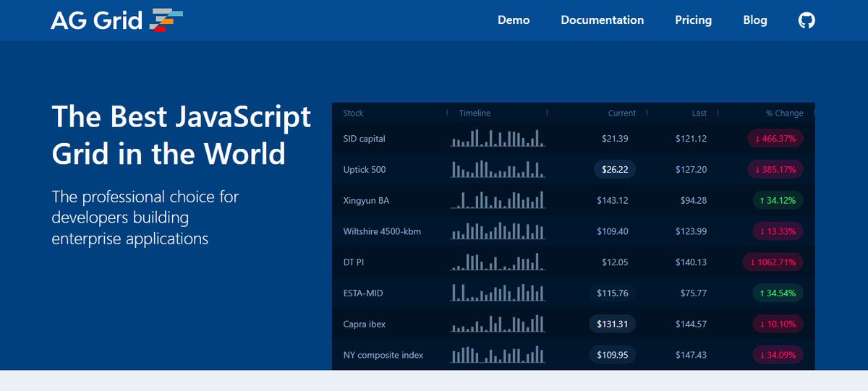The height and width of the screenshot is (391, 868).
Task: Go to the Documentation page
Action: (602, 20)
